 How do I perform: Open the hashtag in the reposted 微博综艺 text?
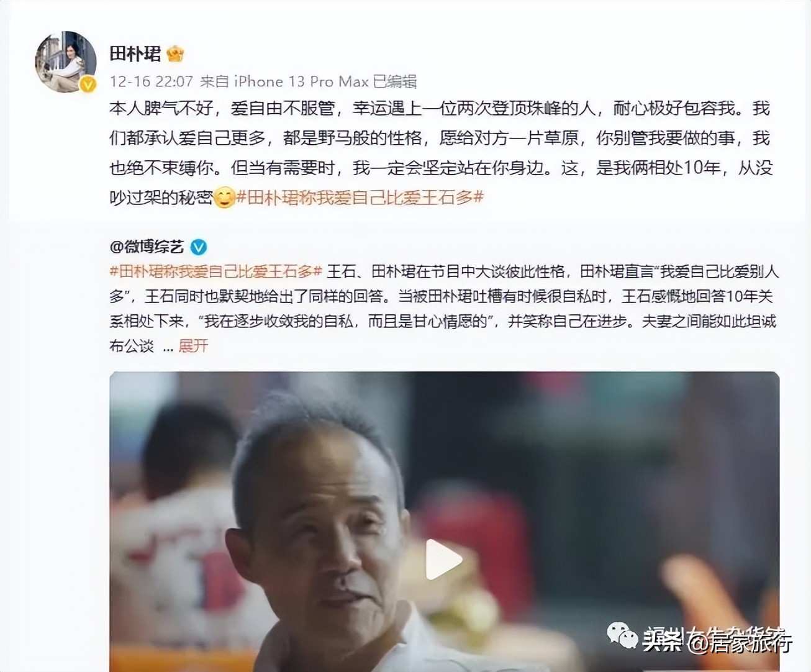coord(215,271)
